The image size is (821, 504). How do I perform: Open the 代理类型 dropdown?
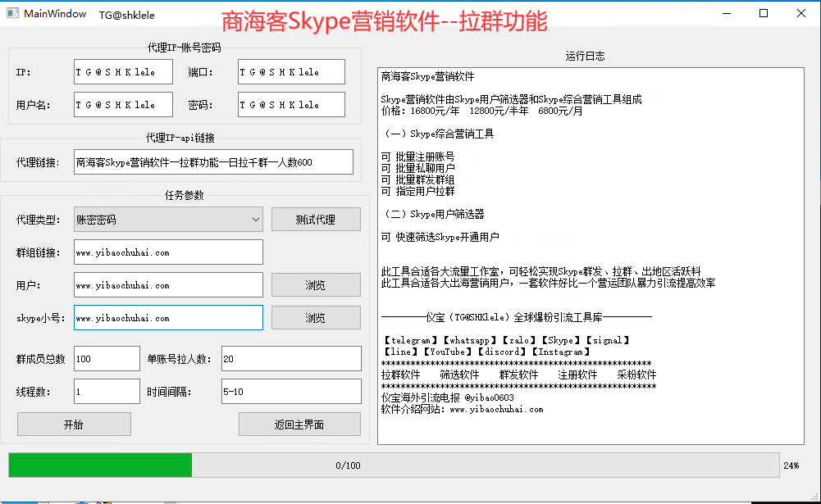click(x=168, y=220)
